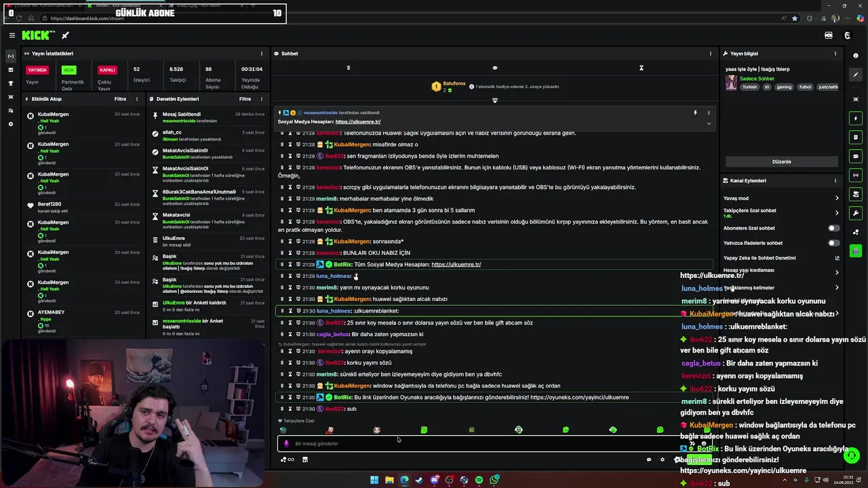Click stream category thumbnail in Yayın bilgisi

pyautogui.click(x=731, y=83)
